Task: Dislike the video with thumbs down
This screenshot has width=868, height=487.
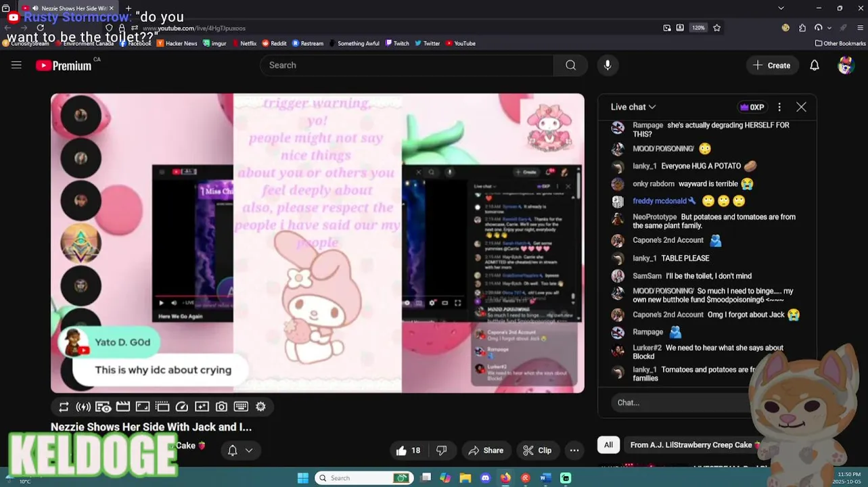Action: (x=442, y=450)
